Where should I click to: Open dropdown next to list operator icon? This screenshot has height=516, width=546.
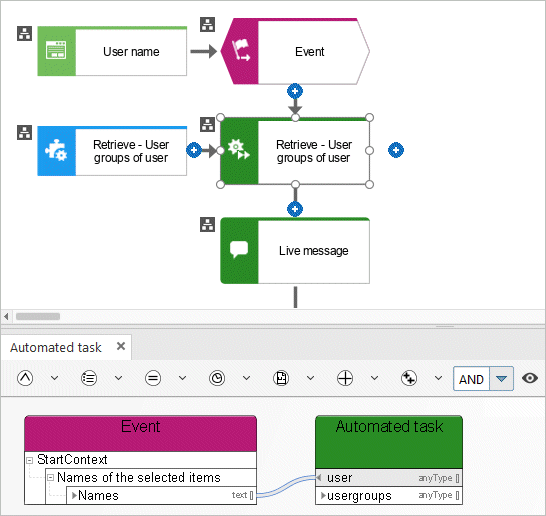pyautogui.click(x=118, y=378)
